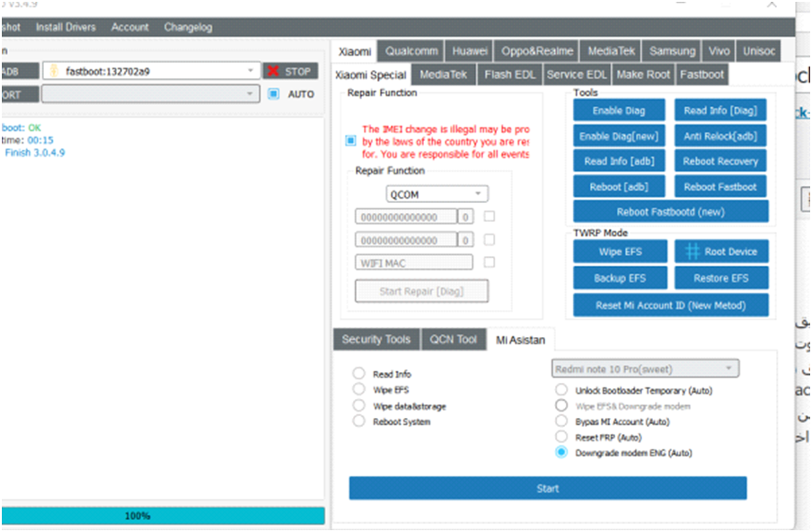This screenshot has width=812, height=532.
Task: Select the Mi Asistan tab
Action: (x=520, y=340)
